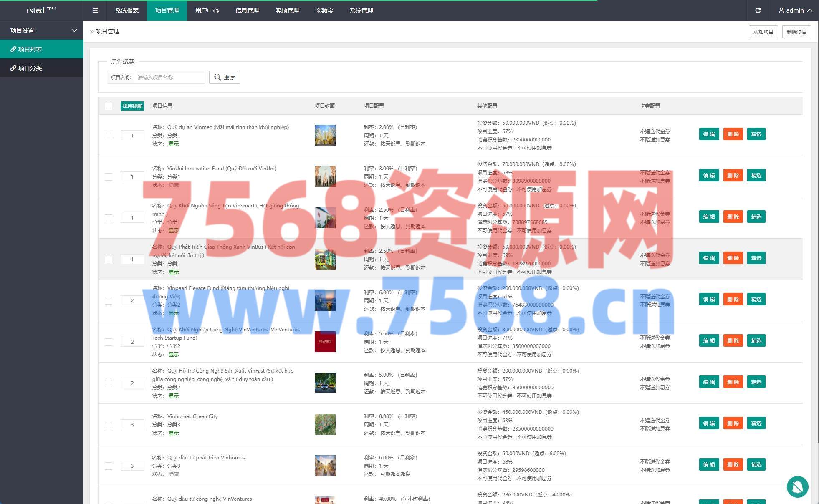
Task: Open the floating notification bell button
Action: click(797, 486)
